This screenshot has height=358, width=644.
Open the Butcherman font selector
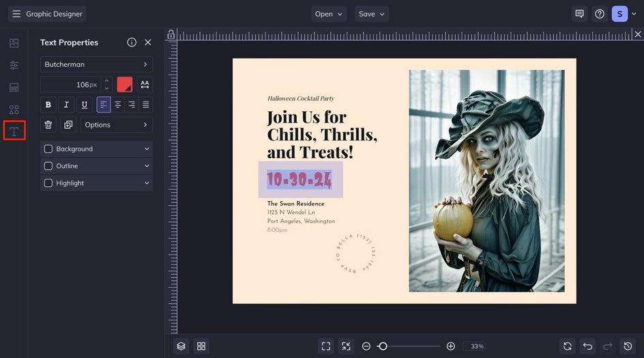[96, 65]
